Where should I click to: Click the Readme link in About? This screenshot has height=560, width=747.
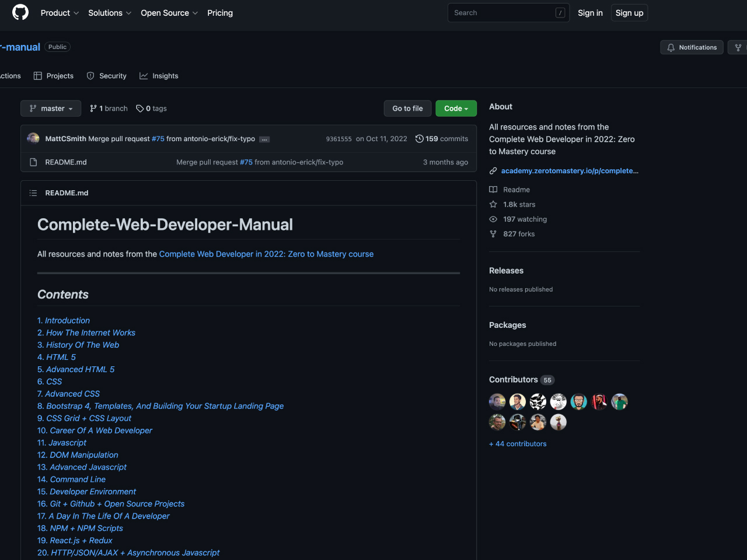click(509, 190)
